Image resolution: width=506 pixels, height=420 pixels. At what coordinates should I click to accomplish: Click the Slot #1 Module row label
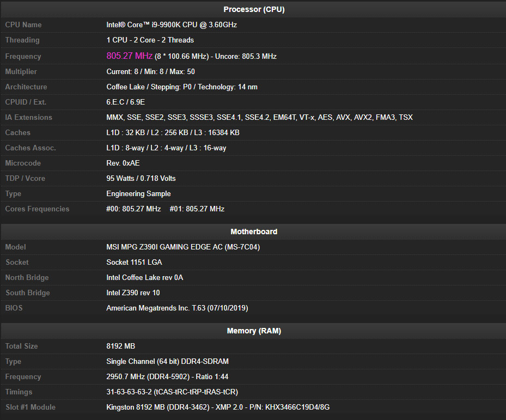tap(31, 407)
